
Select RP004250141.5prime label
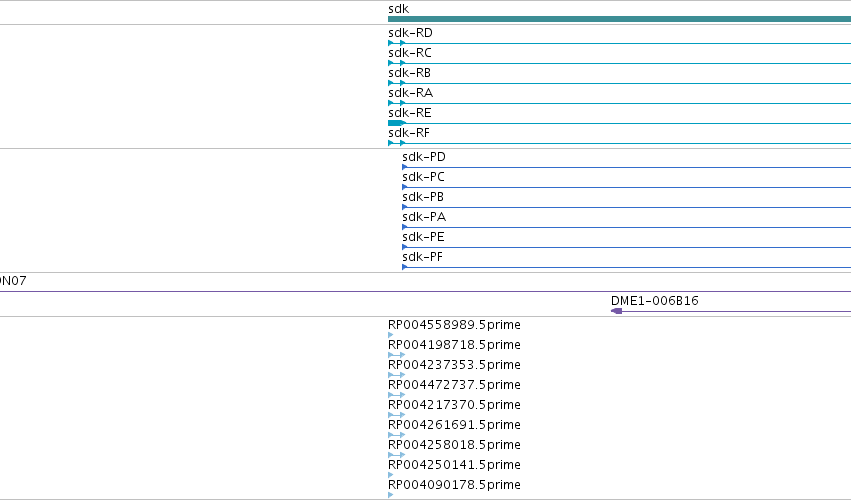click(x=454, y=465)
